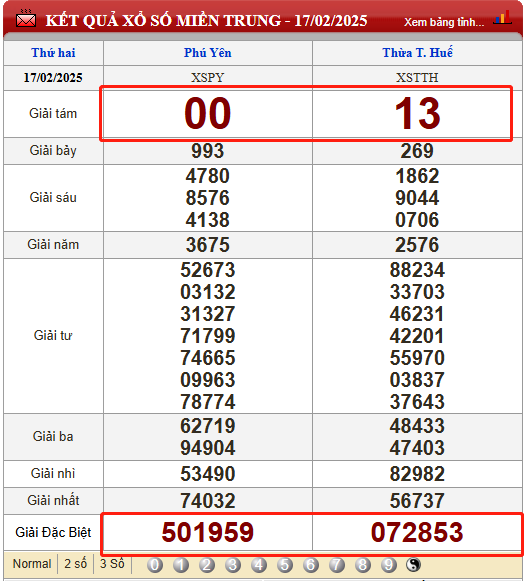Switch to 3 Số display mode
525x581 pixels.
point(112,564)
